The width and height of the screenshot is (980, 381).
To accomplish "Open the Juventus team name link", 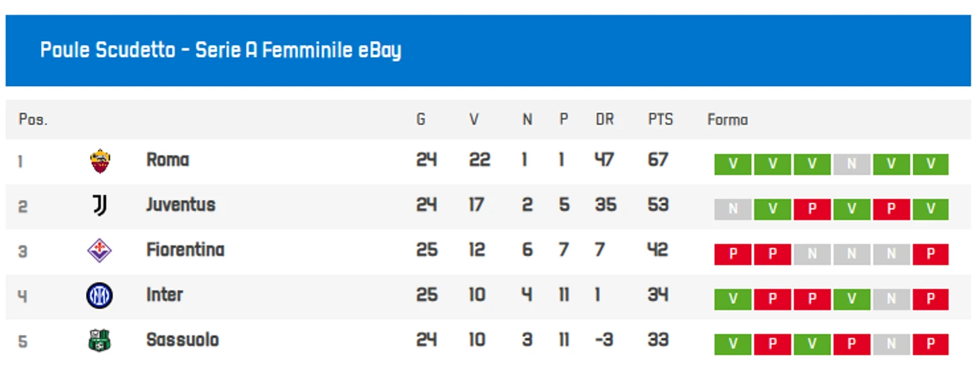I will (x=181, y=205).
